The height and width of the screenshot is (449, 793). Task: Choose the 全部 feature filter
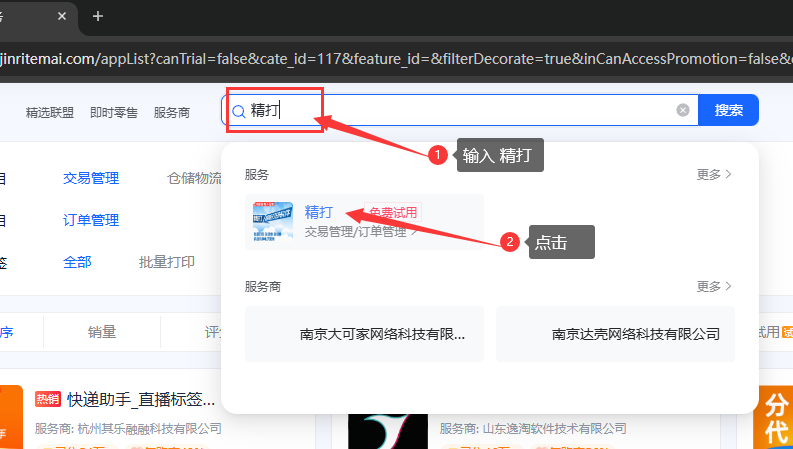(x=77, y=262)
